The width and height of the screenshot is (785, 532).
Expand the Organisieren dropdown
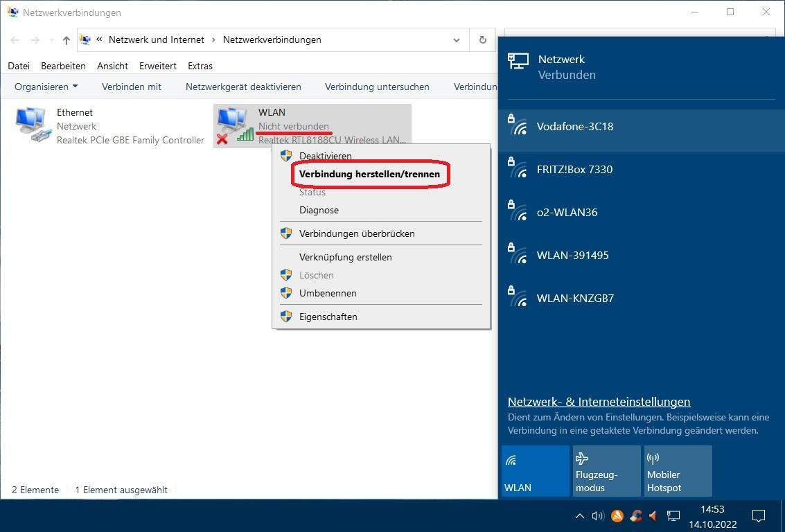point(46,87)
